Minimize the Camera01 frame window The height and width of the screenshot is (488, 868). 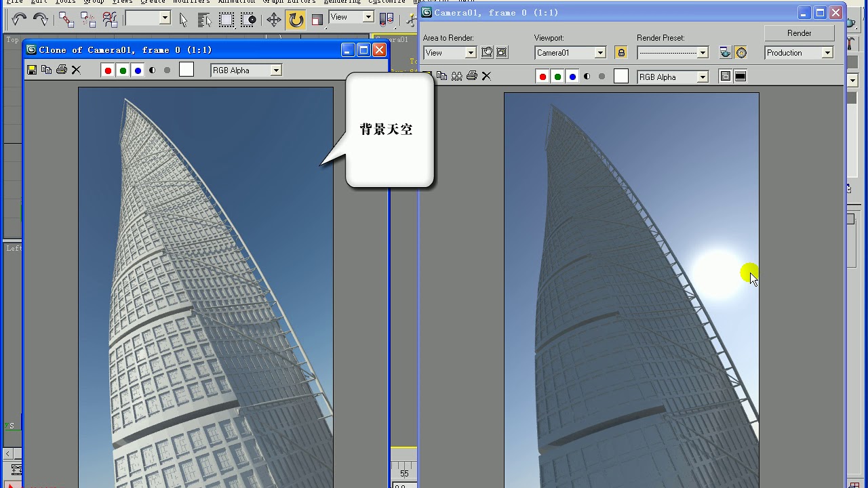point(804,12)
